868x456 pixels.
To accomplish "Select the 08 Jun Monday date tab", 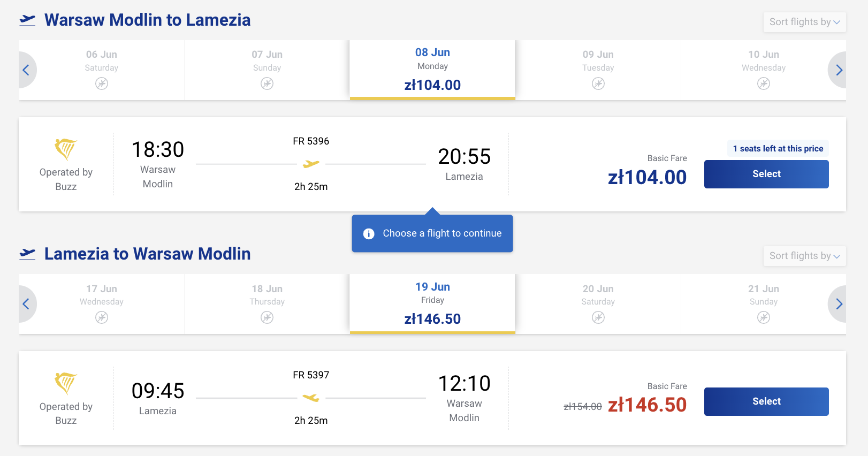I will 432,70.
